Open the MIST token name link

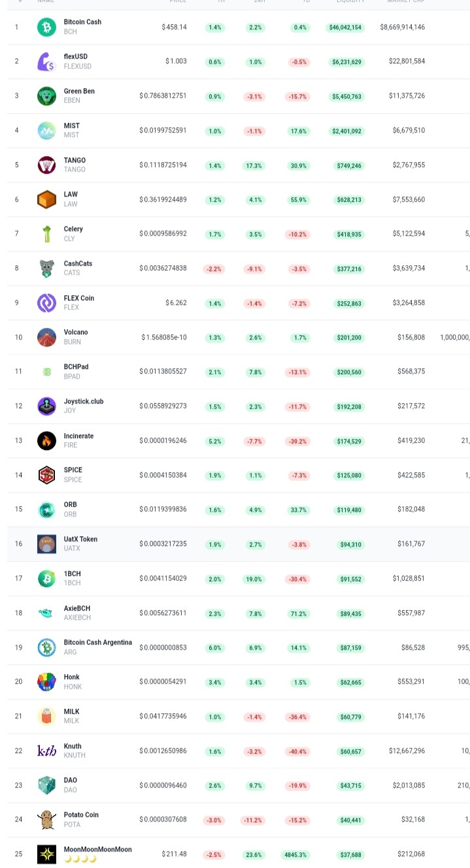click(x=72, y=125)
